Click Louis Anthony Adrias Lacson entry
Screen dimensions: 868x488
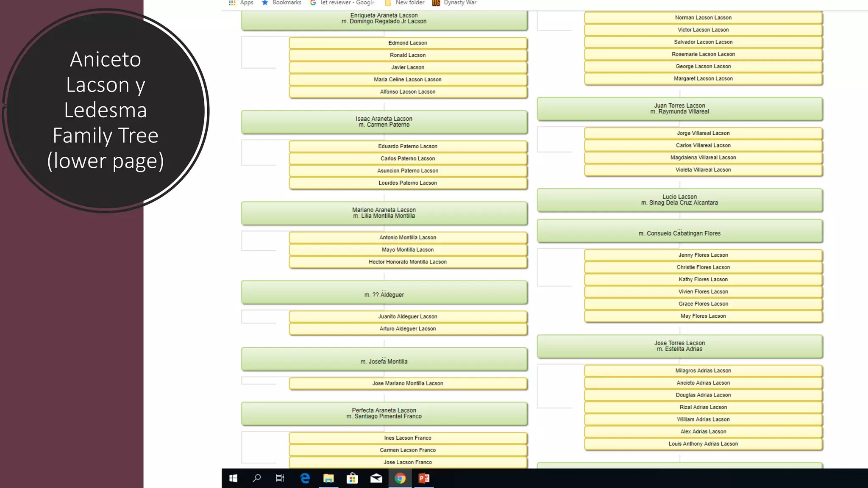click(x=703, y=444)
